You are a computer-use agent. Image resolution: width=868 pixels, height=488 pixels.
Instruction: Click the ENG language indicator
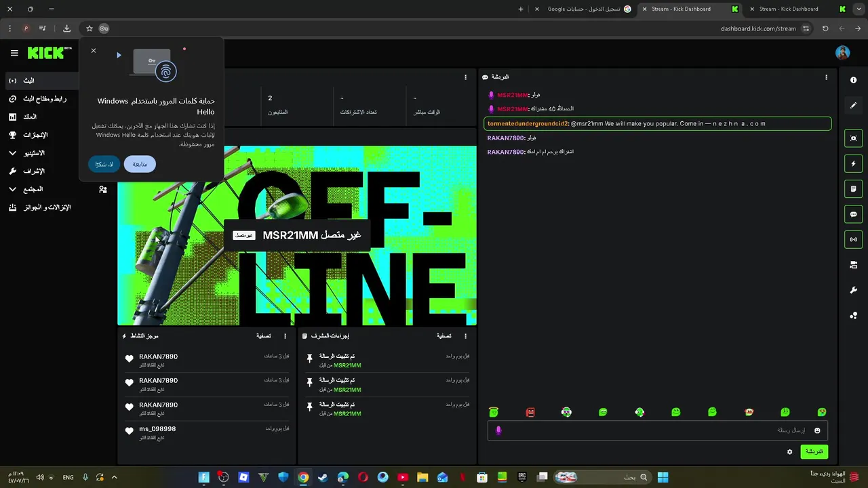68,477
